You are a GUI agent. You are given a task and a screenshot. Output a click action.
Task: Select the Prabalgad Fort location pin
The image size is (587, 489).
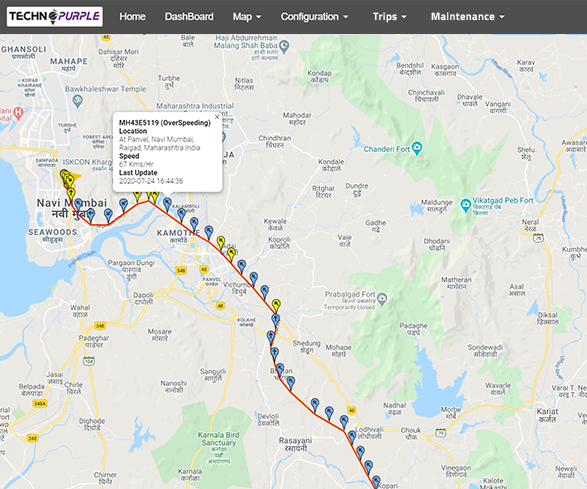pos(382,299)
